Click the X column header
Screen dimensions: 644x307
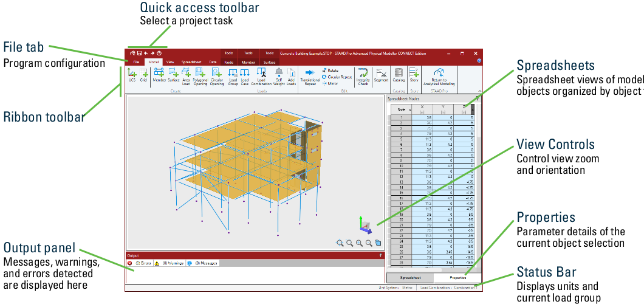coord(422,110)
